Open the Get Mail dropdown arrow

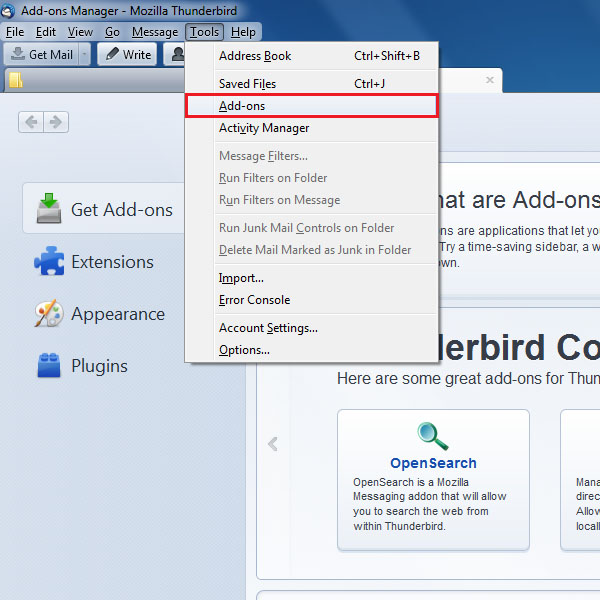85,54
